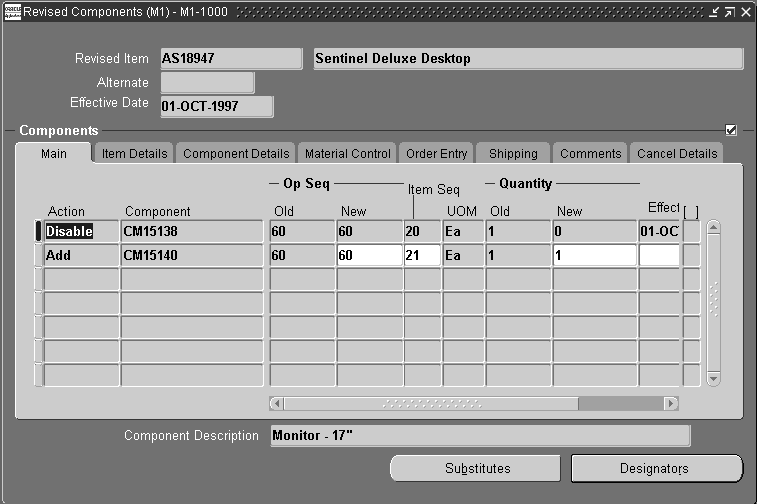This screenshot has height=504, width=757.
Task: Click New Op Seq field for CM15140
Action: [x=369, y=255]
